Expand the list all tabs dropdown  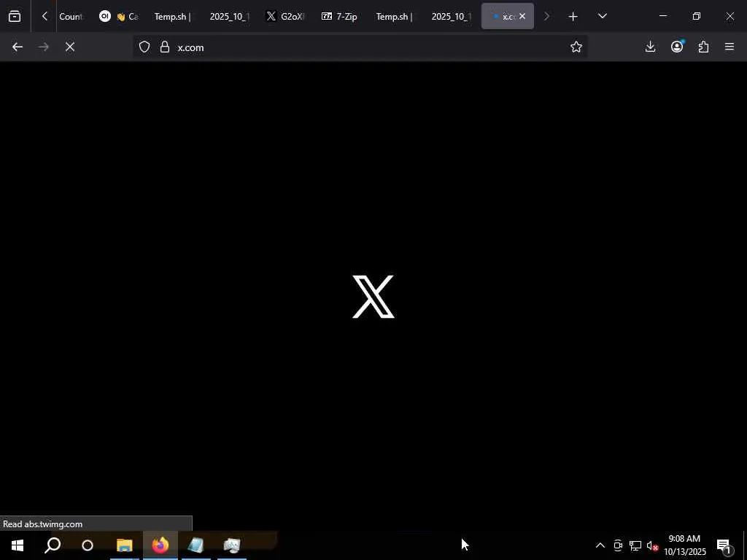(602, 17)
